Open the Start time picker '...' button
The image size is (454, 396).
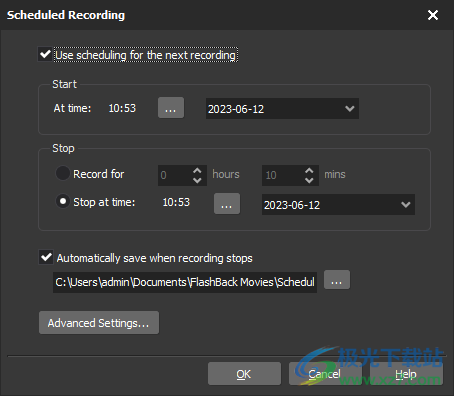click(x=171, y=108)
